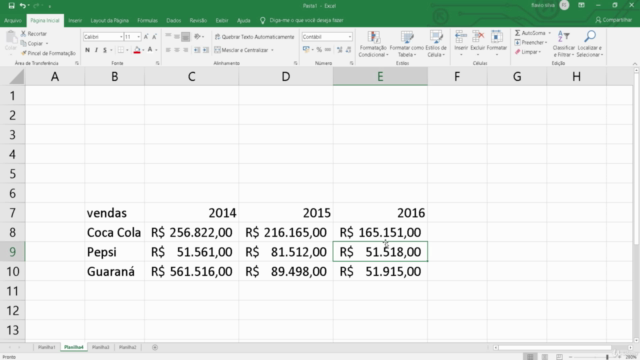Switch to the Layout da Página tab
Screen dimensions: 640x360
109,20
